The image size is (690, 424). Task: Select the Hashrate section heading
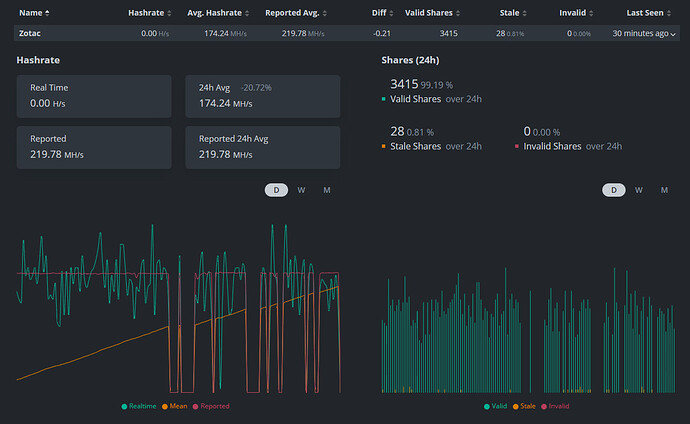38,60
